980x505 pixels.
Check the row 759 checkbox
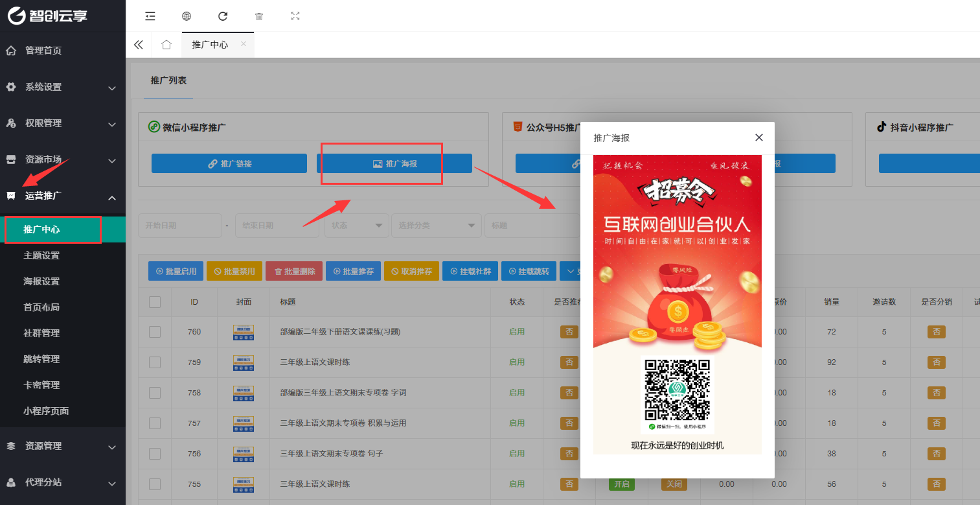coord(155,362)
